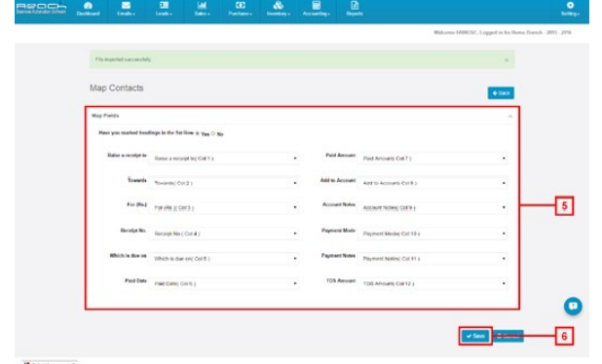Image resolution: width=602 pixels, height=364 pixels.
Task: Open the Settings gear menu
Action: point(570,9)
